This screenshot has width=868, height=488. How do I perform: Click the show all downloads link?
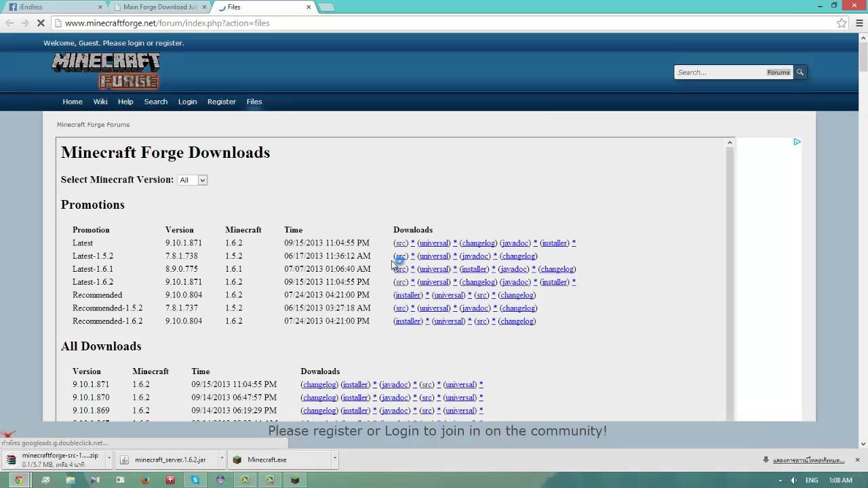808,460
